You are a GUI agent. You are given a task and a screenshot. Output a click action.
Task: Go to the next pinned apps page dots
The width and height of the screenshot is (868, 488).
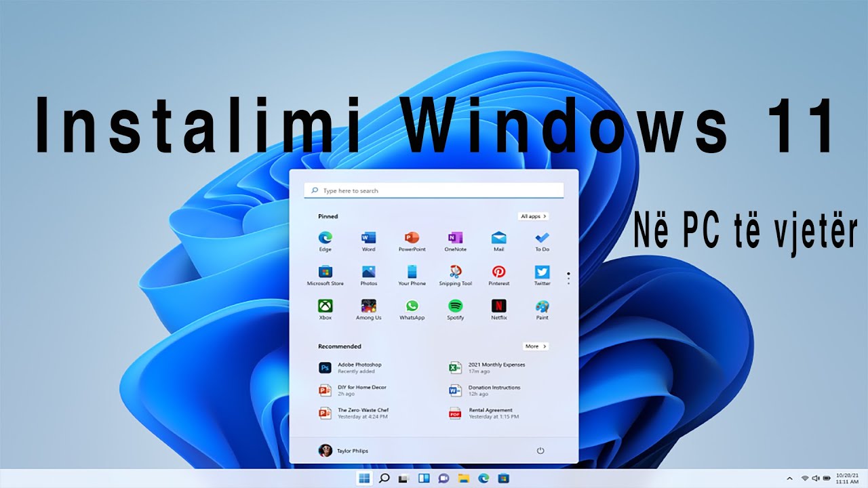point(568,278)
